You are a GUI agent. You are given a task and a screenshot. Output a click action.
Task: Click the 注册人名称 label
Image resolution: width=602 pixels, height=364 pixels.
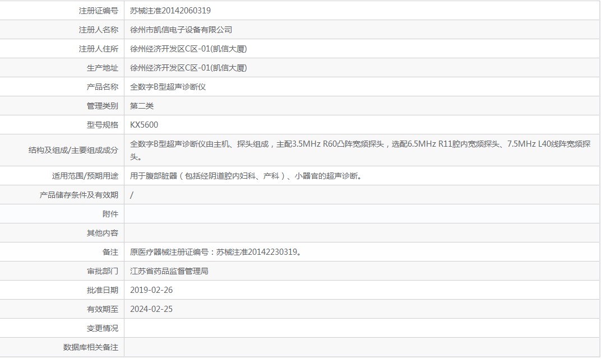coord(99,30)
